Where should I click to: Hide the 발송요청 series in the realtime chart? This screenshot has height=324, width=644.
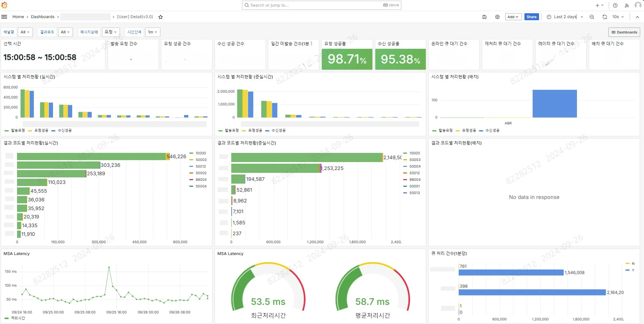[17, 131]
